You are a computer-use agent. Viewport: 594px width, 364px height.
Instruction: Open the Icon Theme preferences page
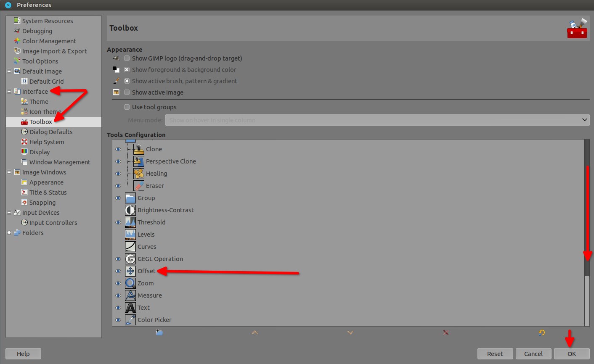[45, 112]
